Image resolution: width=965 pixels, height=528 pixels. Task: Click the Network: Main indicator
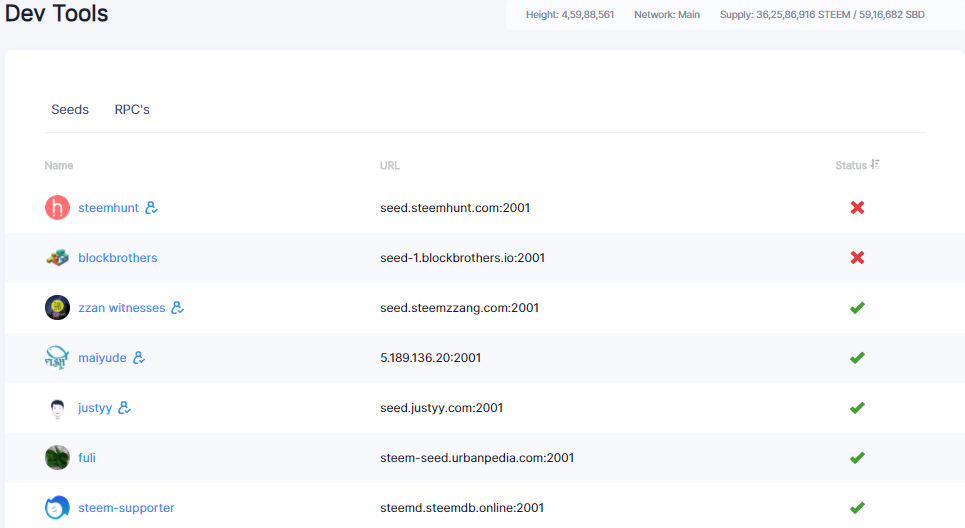coord(667,14)
